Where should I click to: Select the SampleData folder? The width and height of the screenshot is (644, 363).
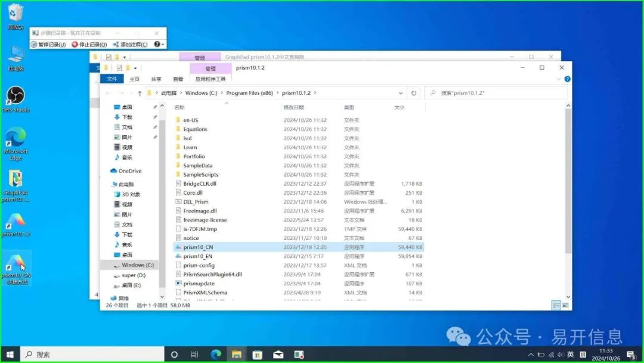click(197, 165)
